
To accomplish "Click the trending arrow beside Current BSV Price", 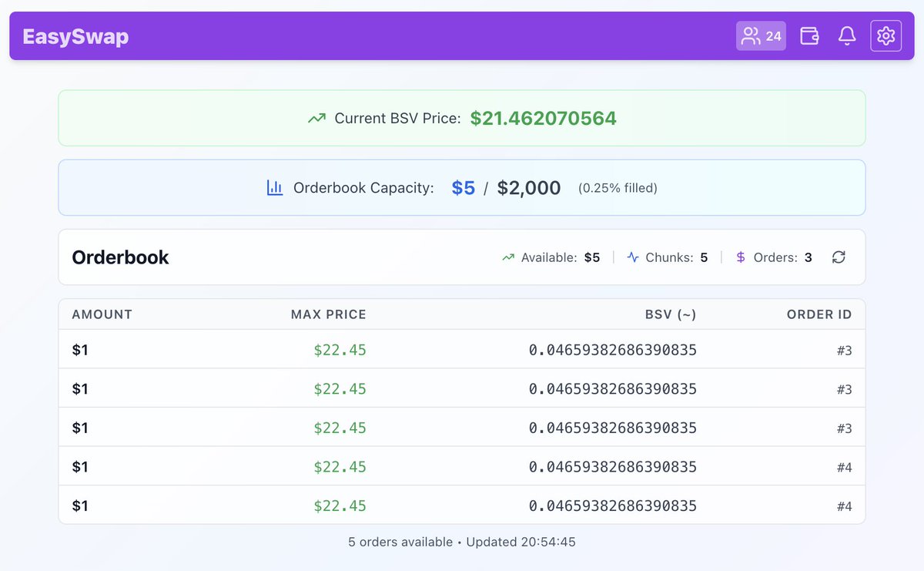I will [x=316, y=118].
